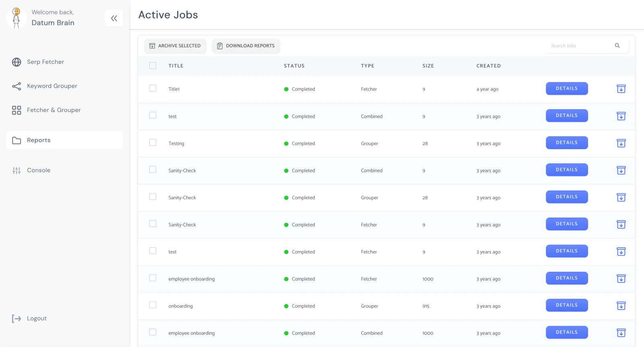The width and height of the screenshot is (644, 347).
Task: Click the "Title1" job title text
Action: (174, 89)
